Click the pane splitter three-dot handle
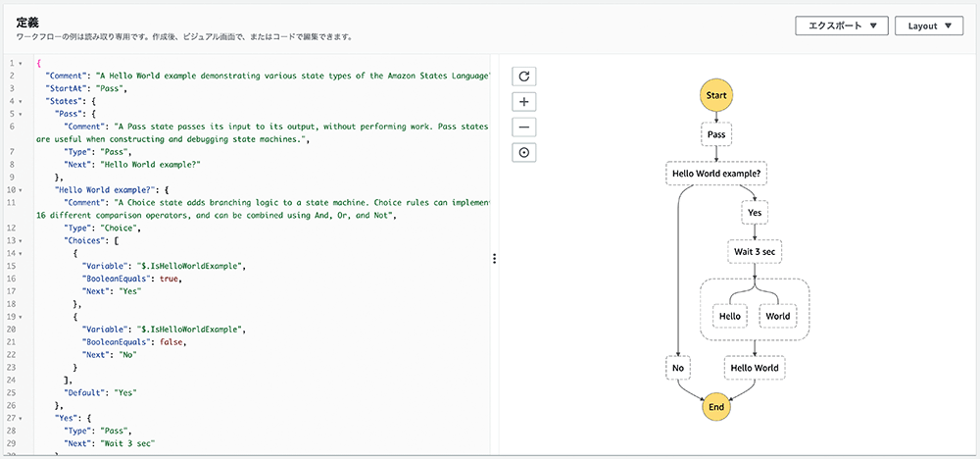This screenshot has height=459, width=980. [494, 258]
